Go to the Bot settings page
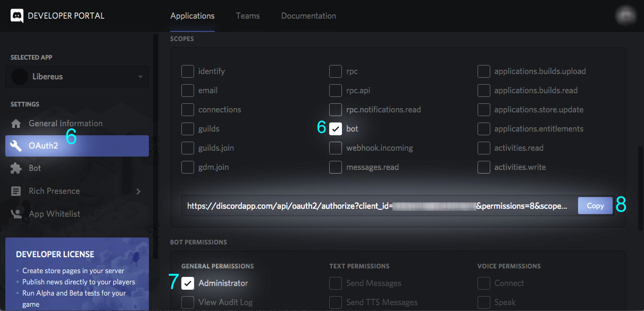Screen dimensions: 644x311 (x=77, y=168)
